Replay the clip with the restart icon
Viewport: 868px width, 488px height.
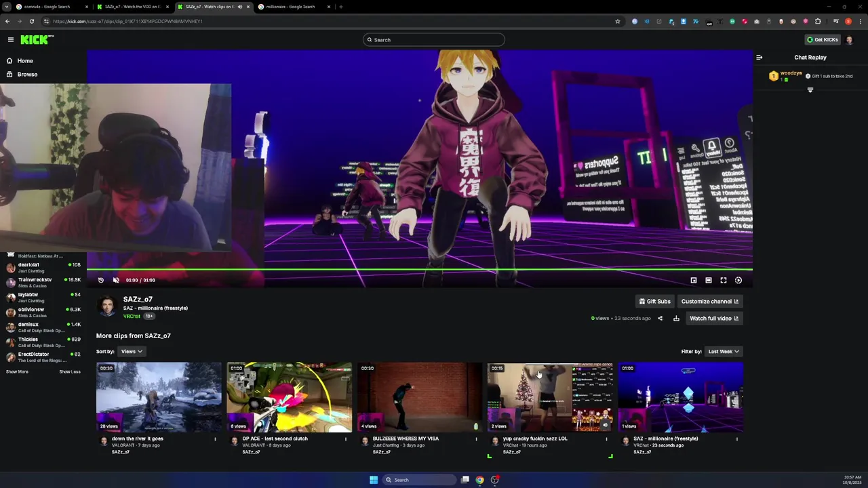101,280
